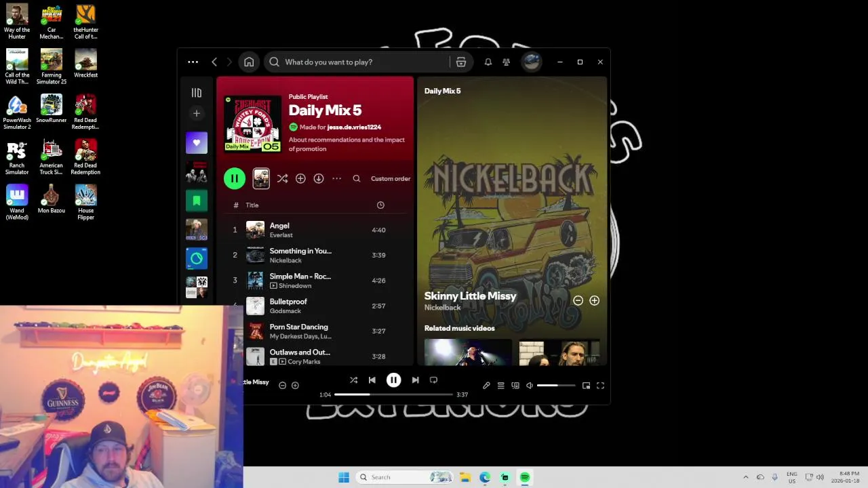The width and height of the screenshot is (868, 488).
Task: Open Red Dead Redemption desktop shortcut
Action: [85, 157]
